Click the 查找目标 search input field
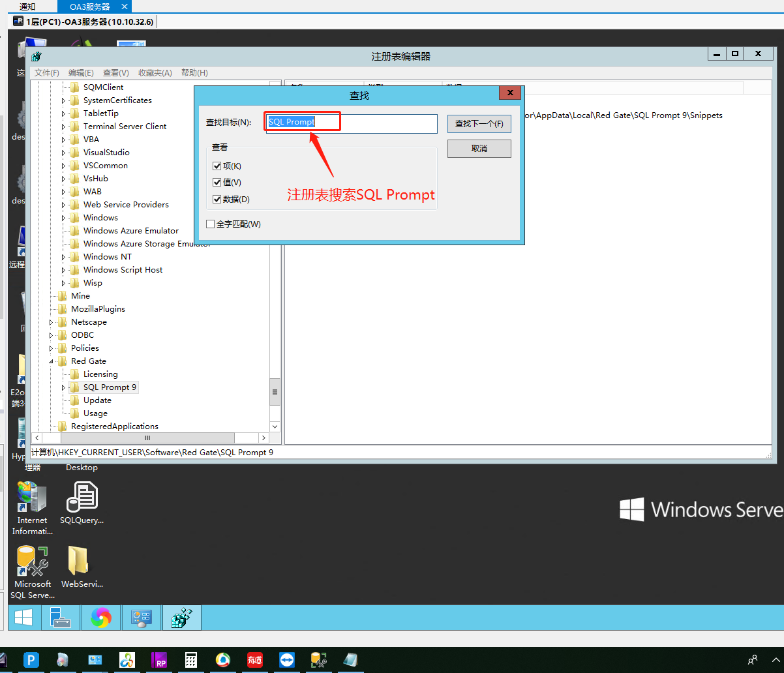The width and height of the screenshot is (784, 673). tap(352, 123)
